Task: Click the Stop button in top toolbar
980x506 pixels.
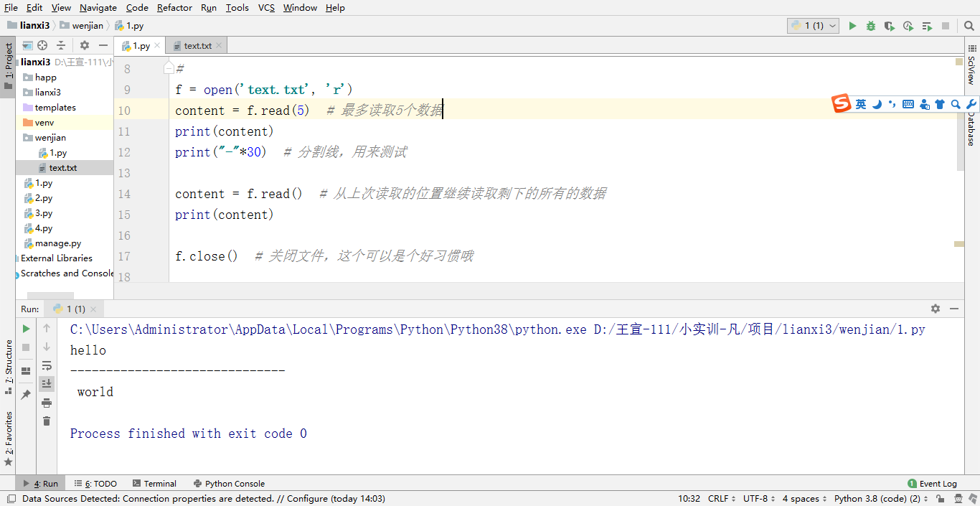Action: [946, 26]
